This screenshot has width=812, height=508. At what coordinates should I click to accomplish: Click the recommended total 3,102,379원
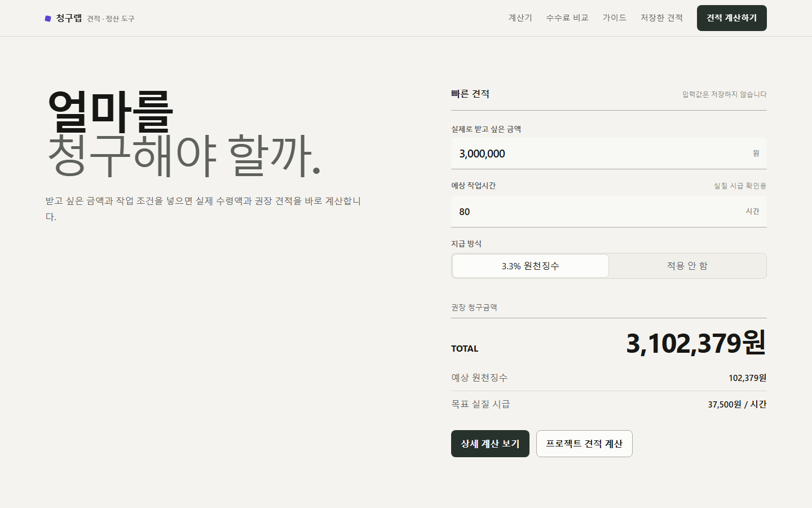696,343
